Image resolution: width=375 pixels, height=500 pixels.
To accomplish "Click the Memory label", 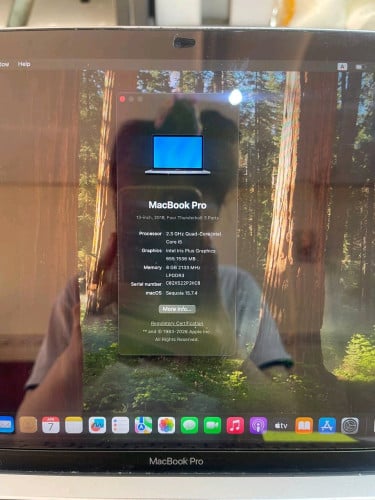I will 153,267.
